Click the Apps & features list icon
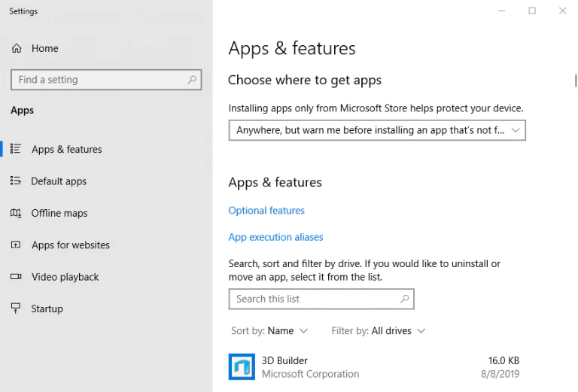Screen dimensions: 578x392 tap(16, 149)
